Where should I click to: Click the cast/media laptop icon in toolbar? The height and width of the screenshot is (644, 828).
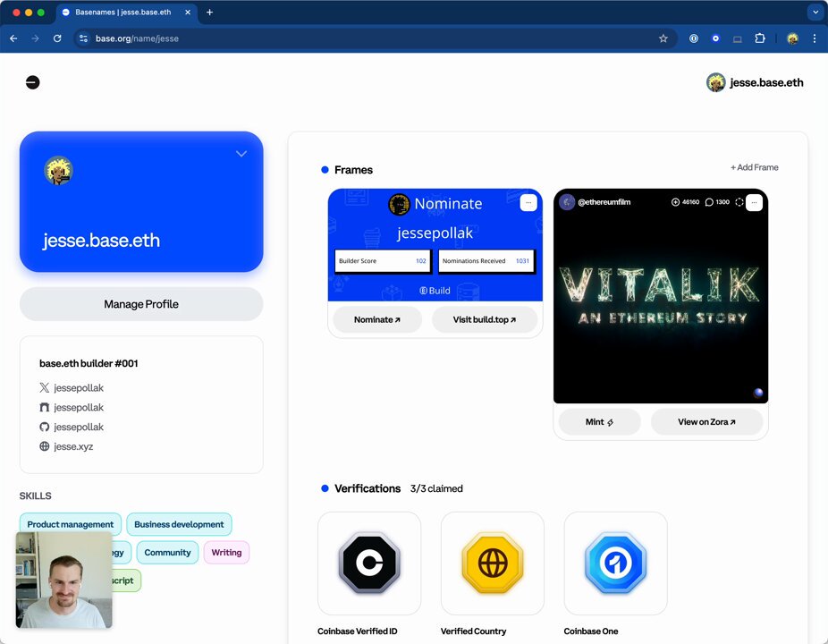tap(738, 38)
